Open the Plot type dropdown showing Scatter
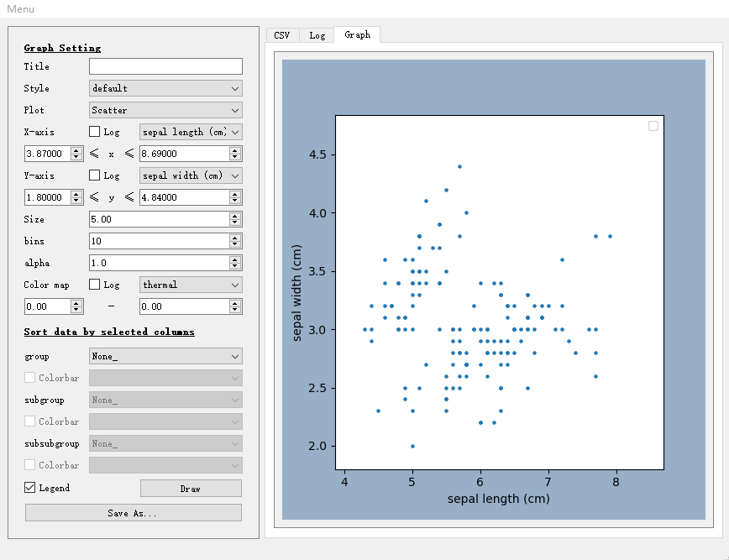The height and width of the screenshot is (560, 729). coord(165,110)
